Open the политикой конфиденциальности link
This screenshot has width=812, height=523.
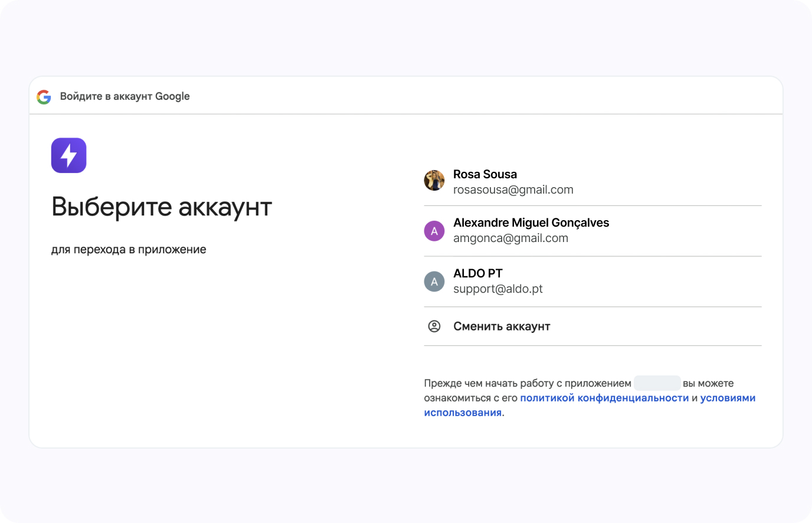coord(604,398)
